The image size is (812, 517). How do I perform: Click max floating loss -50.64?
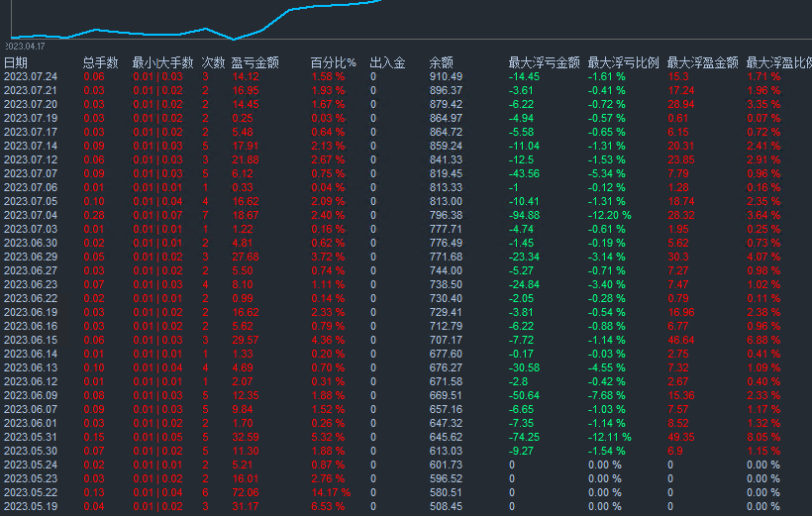pyautogui.click(x=524, y=396)
